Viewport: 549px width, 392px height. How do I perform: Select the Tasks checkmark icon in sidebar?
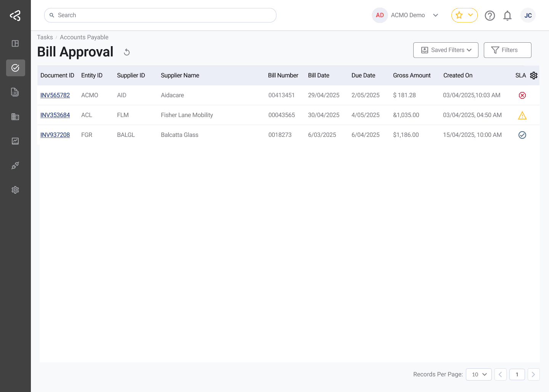[x=15, y=68]
